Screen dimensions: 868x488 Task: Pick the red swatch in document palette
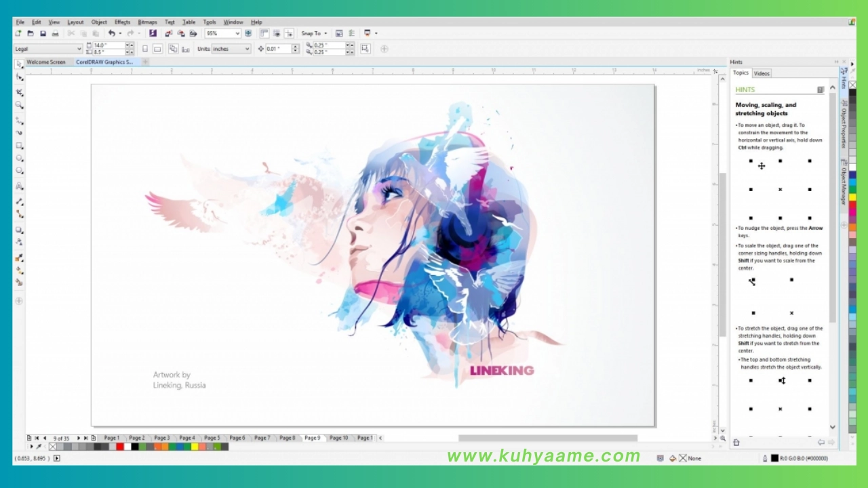point(119,447)
